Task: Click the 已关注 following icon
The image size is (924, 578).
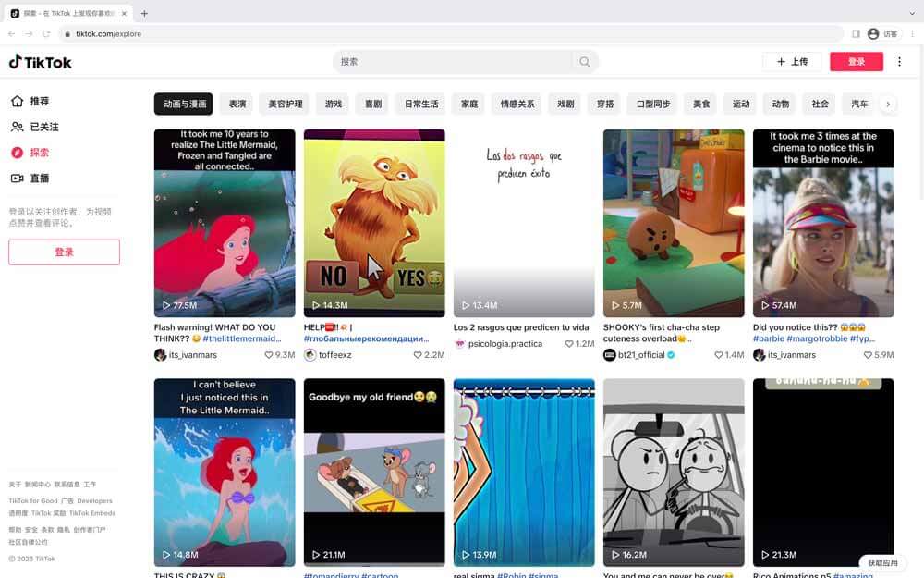Action: [x=17, y=127]
